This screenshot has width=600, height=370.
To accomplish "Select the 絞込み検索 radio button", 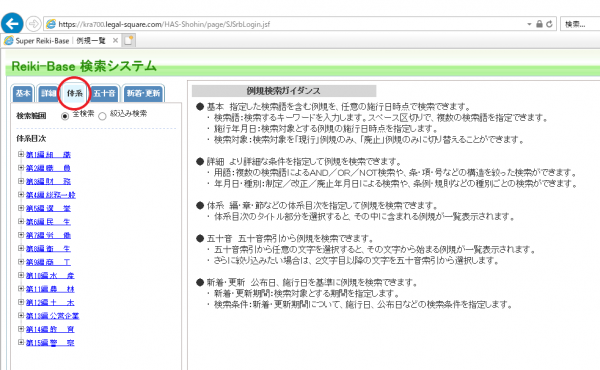I will coord(102,116).
